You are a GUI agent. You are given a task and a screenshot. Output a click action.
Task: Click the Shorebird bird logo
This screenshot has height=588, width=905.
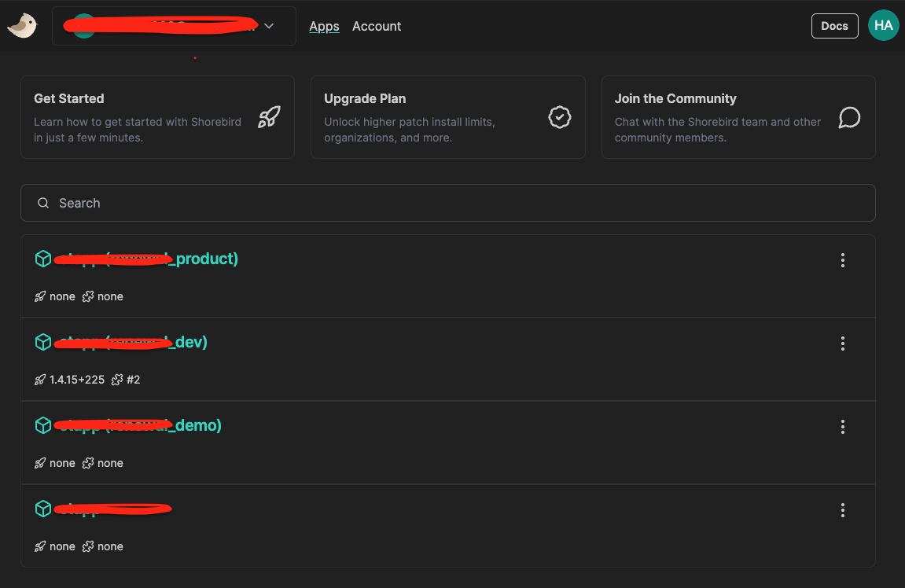click(x=22, y=26)
